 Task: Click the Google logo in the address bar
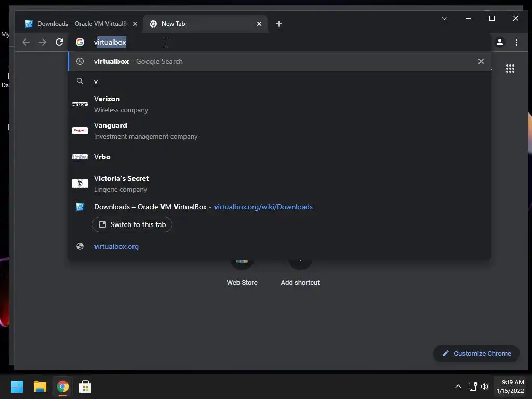coord(80,42)
